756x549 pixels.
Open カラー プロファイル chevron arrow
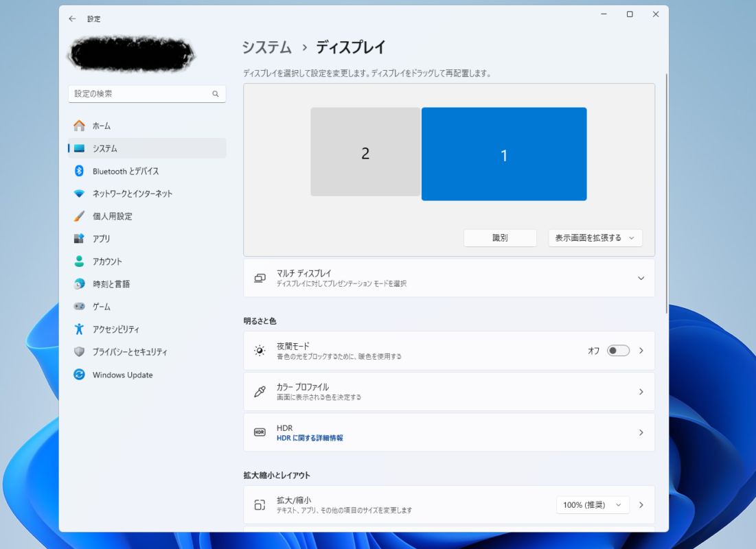[x=641, y=392]
